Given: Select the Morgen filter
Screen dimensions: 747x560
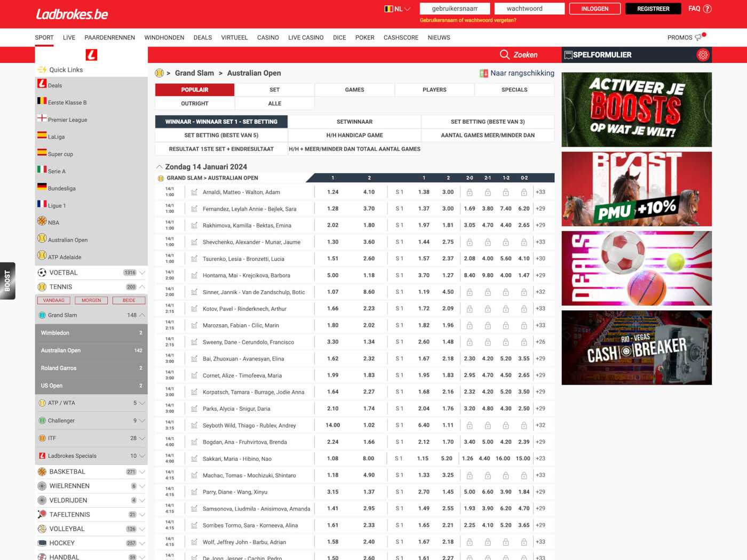Looking at the screenshot, I should click(x=91, y=300).
